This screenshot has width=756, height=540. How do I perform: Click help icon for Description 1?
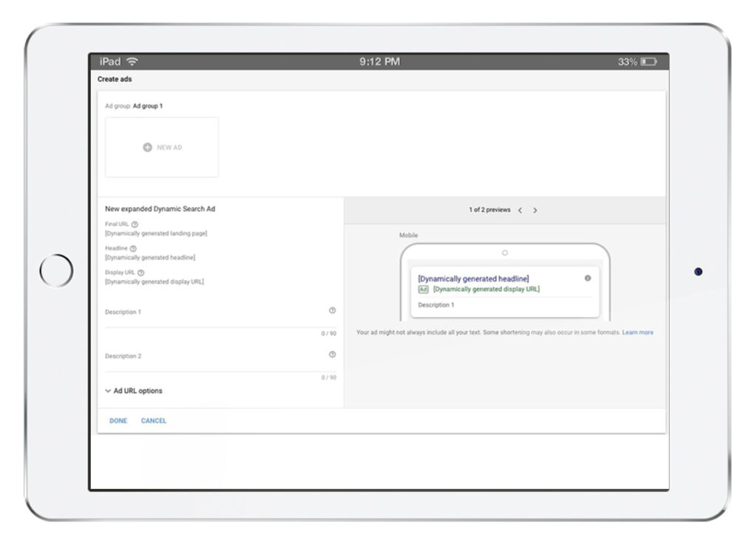click(x=332, y=311)
